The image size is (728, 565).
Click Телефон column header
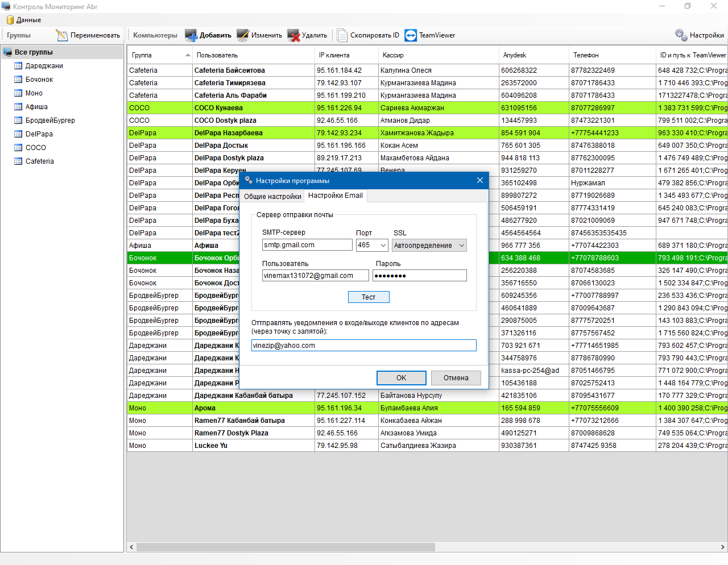click(x=612, y=55)
